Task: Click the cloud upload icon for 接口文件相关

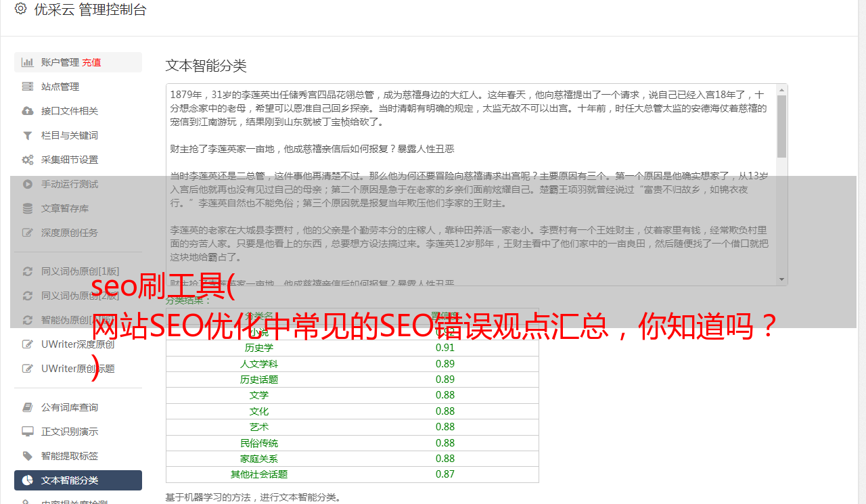Action: 28,111
